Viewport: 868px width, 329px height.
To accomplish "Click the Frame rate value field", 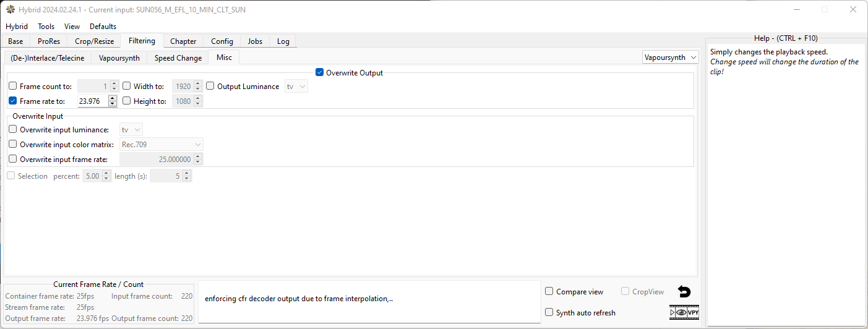I will point(92,101).
